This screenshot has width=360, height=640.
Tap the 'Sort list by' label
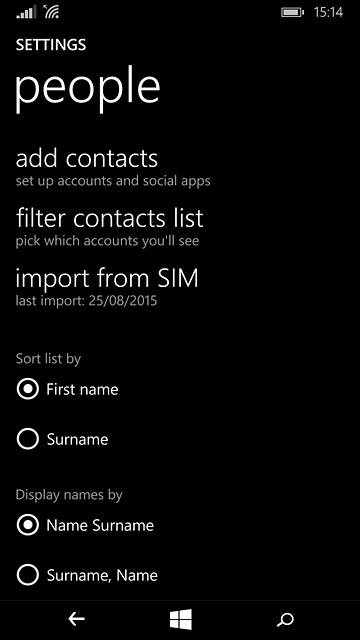[48, 359]
